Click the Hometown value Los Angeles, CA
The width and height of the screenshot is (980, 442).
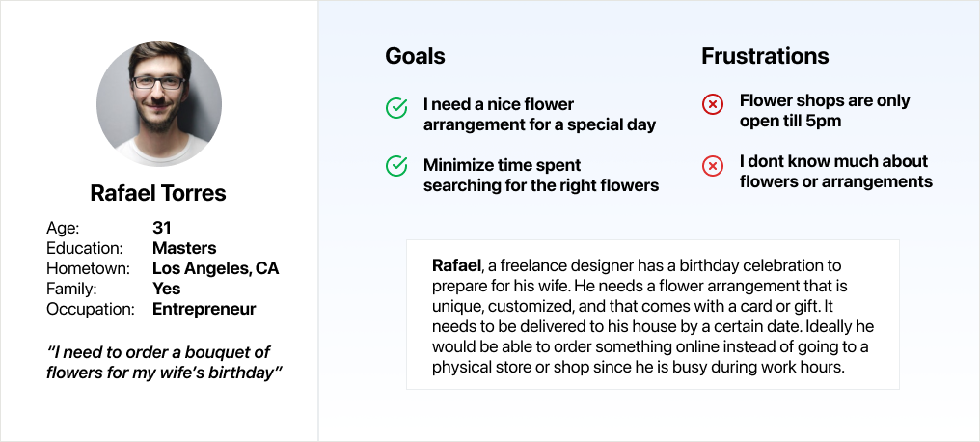(215, 268)
